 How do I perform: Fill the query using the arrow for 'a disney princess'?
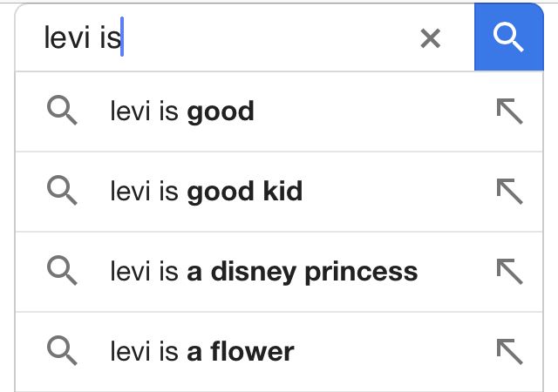point(509,272)
